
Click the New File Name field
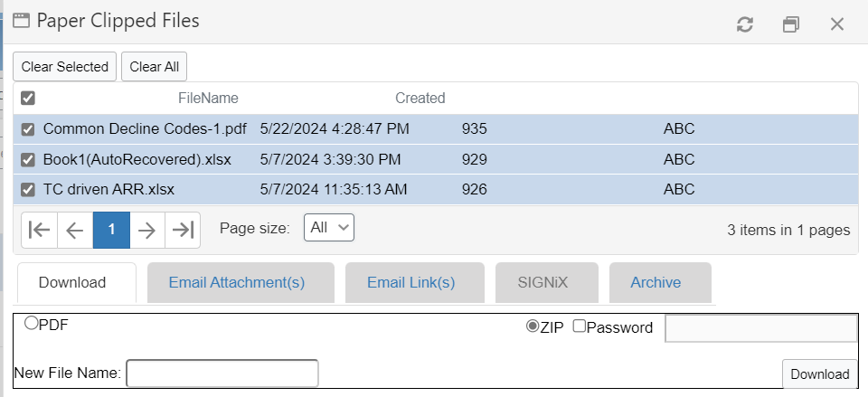(x=222, y=373)
